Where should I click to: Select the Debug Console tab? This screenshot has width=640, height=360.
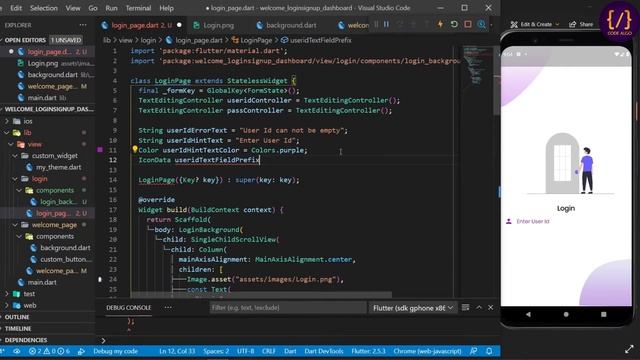(x=129, y=308)
